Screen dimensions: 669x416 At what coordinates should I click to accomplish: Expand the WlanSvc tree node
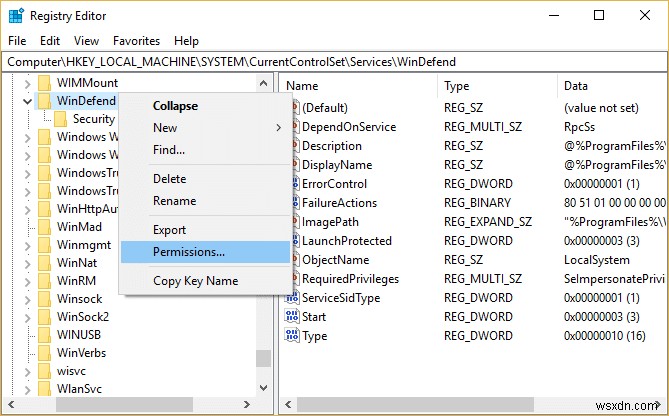point(28,389)
